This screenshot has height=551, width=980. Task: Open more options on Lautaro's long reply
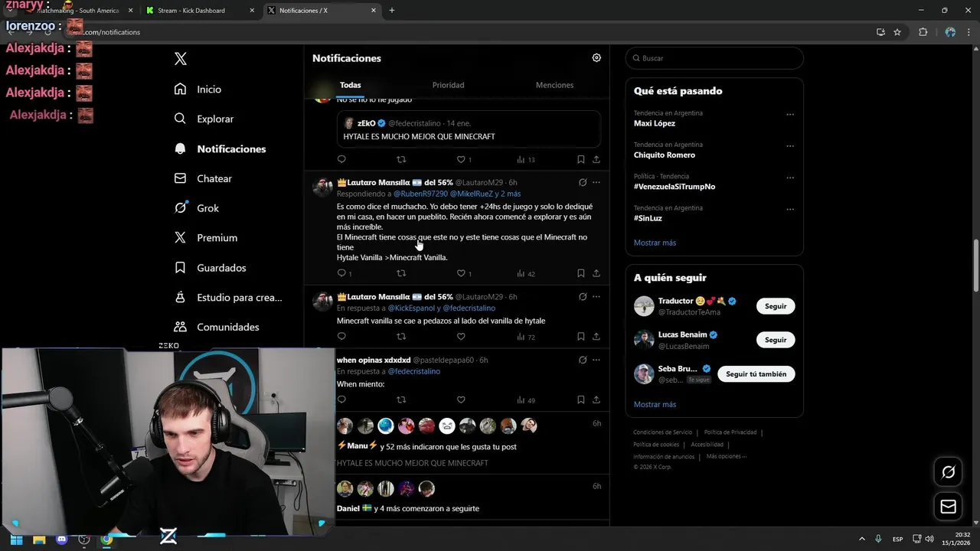[596, 182]
